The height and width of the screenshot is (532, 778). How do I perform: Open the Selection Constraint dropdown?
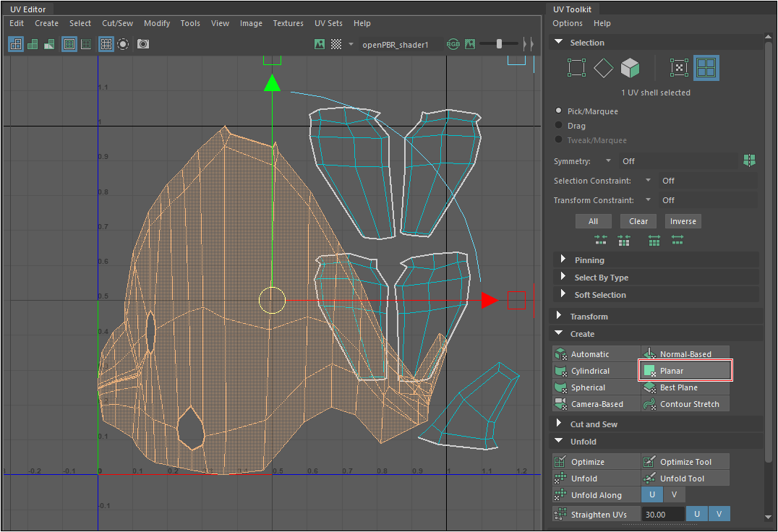(x=648, y=181)
